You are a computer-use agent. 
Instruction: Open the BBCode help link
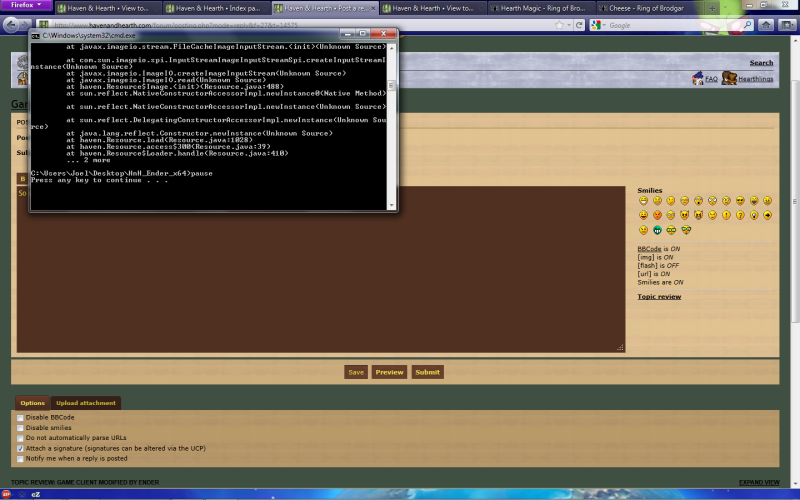649,249
